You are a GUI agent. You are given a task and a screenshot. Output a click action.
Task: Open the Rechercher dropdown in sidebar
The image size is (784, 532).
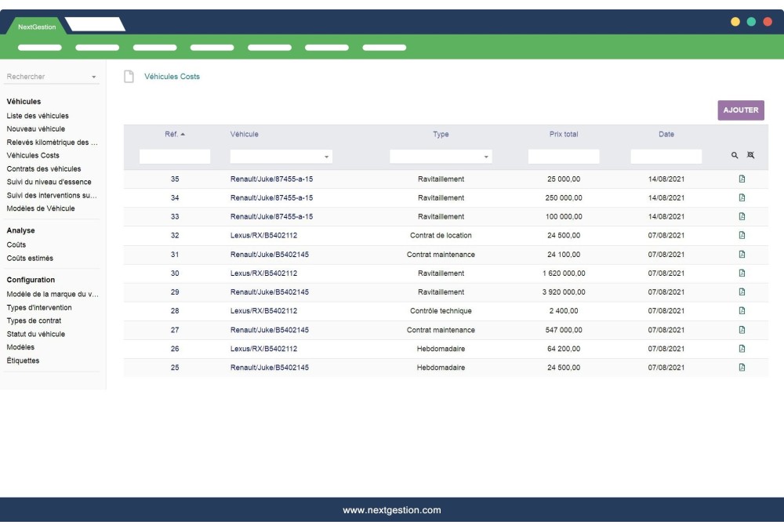pos(94,78)
